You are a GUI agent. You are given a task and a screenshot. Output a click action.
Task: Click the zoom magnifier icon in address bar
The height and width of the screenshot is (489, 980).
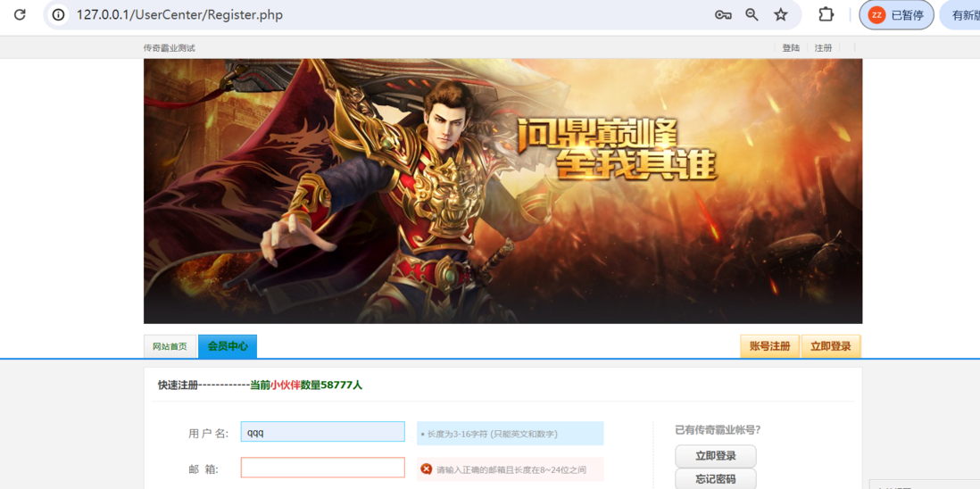752,15
